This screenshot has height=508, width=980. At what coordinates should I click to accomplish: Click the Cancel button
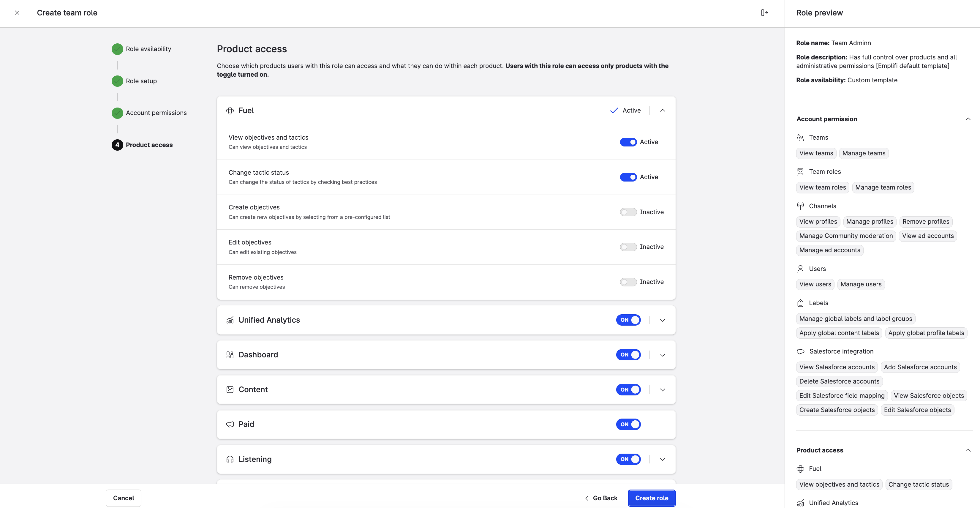pos(123,498)
